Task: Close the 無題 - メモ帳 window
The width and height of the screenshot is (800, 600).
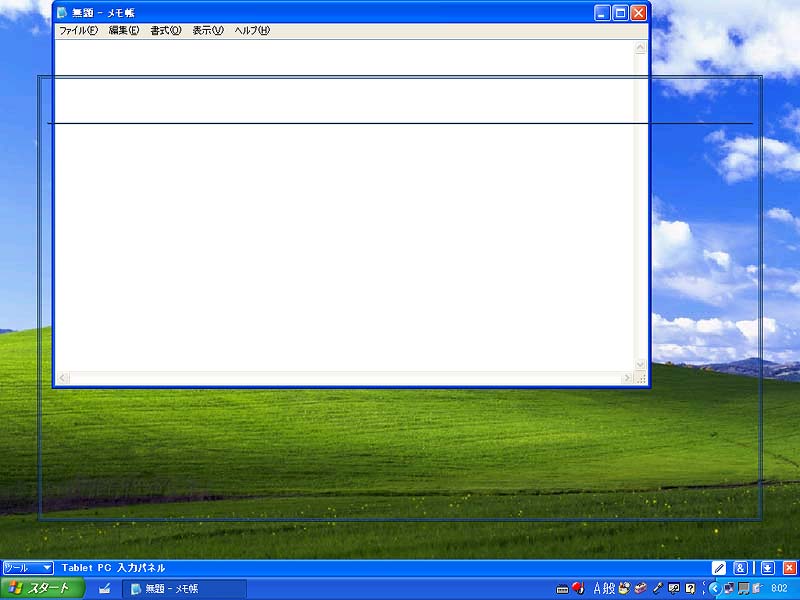Action: [x=638, y=13]
